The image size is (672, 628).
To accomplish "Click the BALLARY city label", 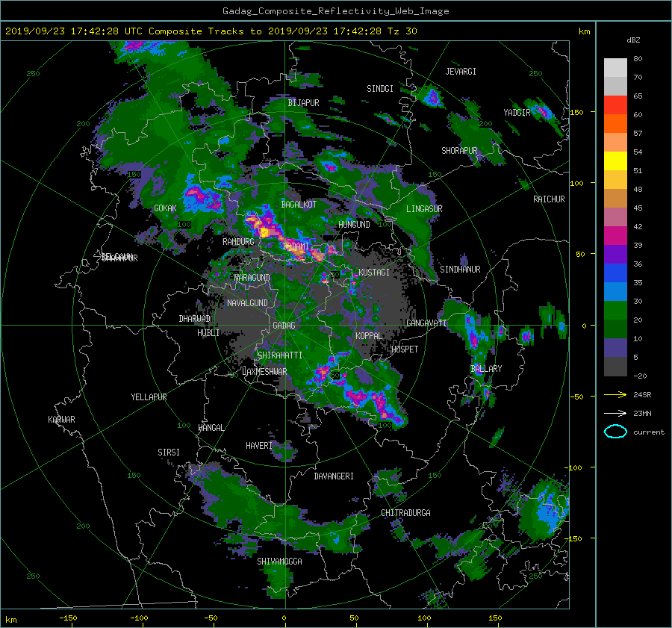I will [x=486, y=369].
